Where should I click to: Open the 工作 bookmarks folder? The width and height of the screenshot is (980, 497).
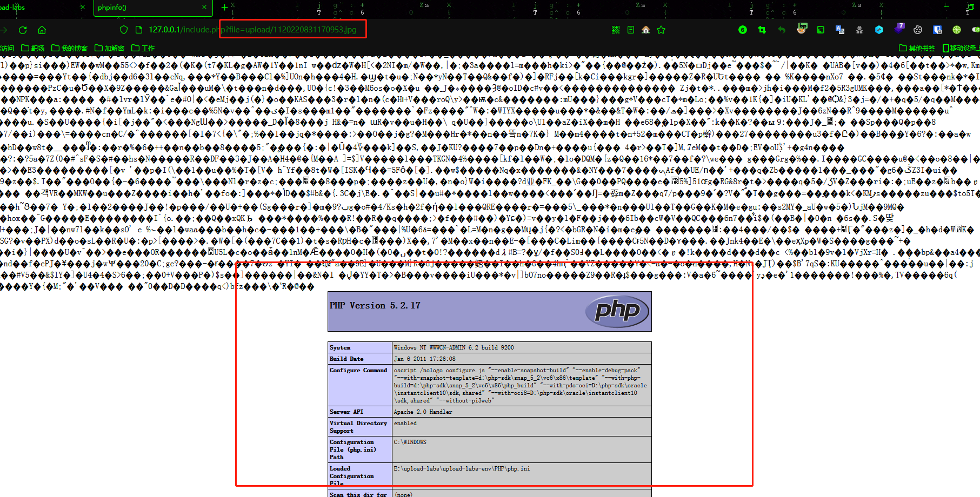[x=143, y=48]
